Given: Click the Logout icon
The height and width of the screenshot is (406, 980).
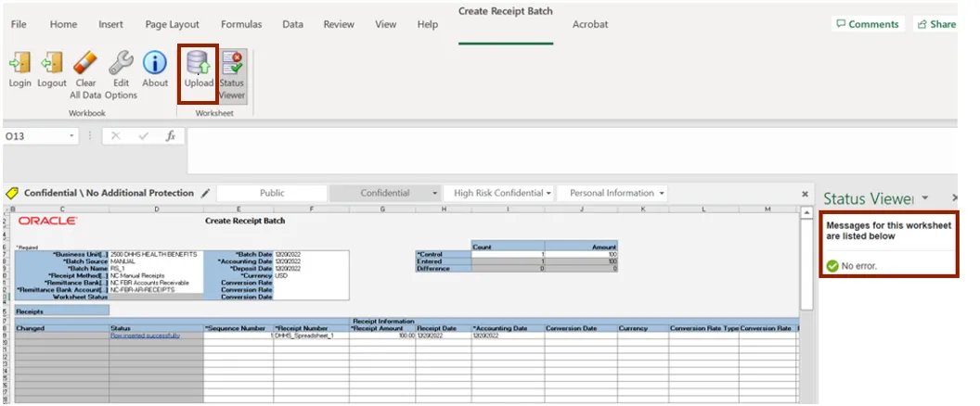Looking at the screenshot, I should click(x=52, y=64).
